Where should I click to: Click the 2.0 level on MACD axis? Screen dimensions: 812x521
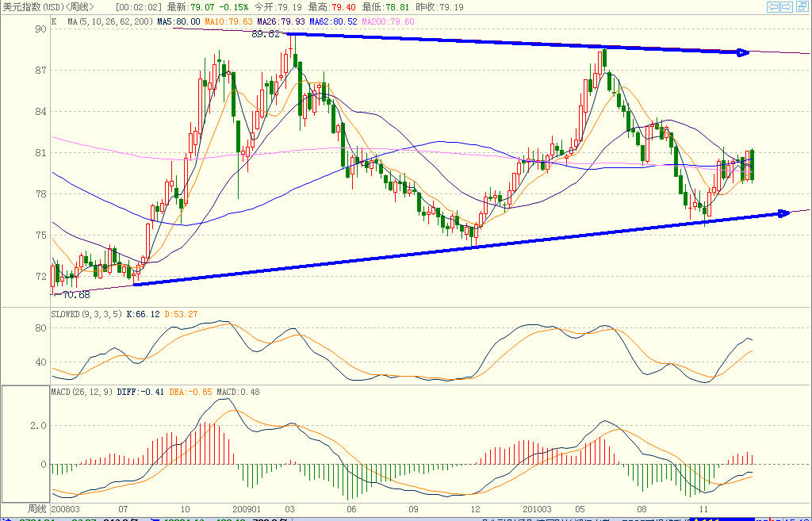coord(38,426)
